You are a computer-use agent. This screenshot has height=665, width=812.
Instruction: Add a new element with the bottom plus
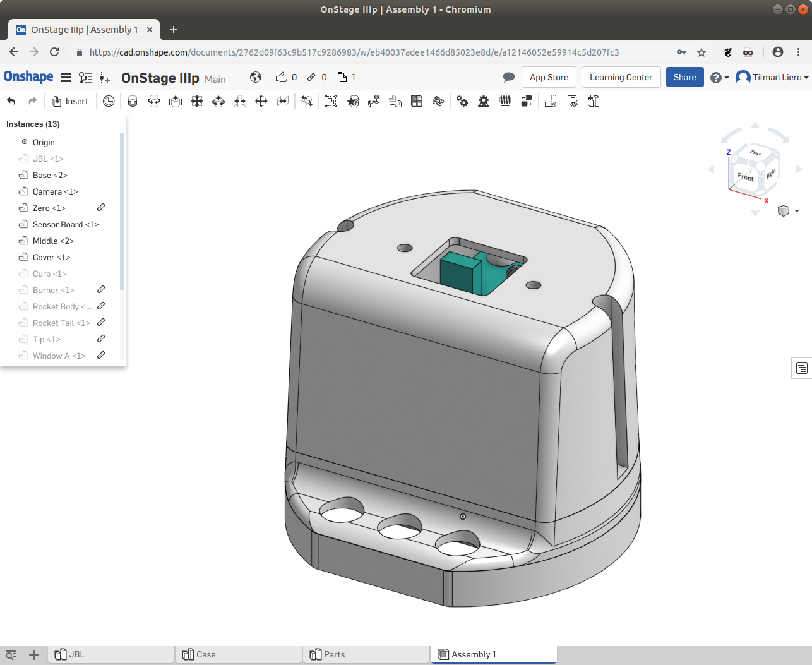click(x=34, y=655)
